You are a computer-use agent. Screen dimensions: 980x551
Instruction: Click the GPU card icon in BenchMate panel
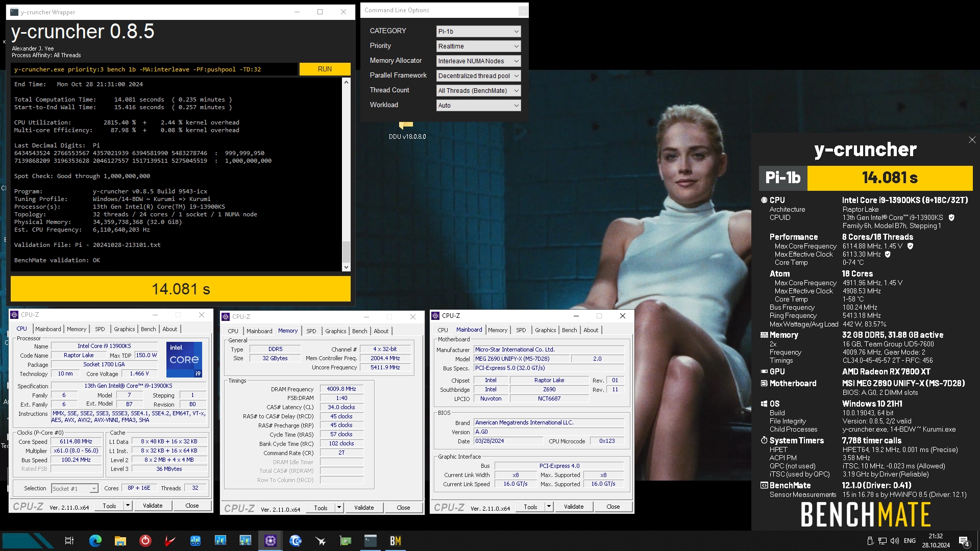[x=764, y=371]
